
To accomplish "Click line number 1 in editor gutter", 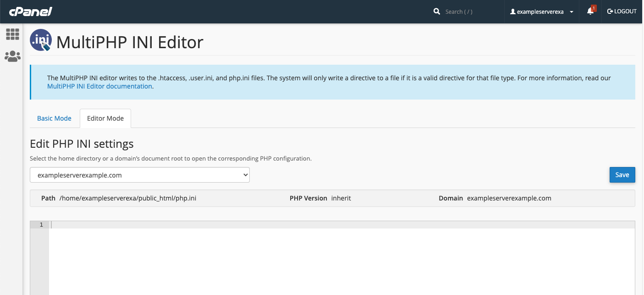I will 41,225.
